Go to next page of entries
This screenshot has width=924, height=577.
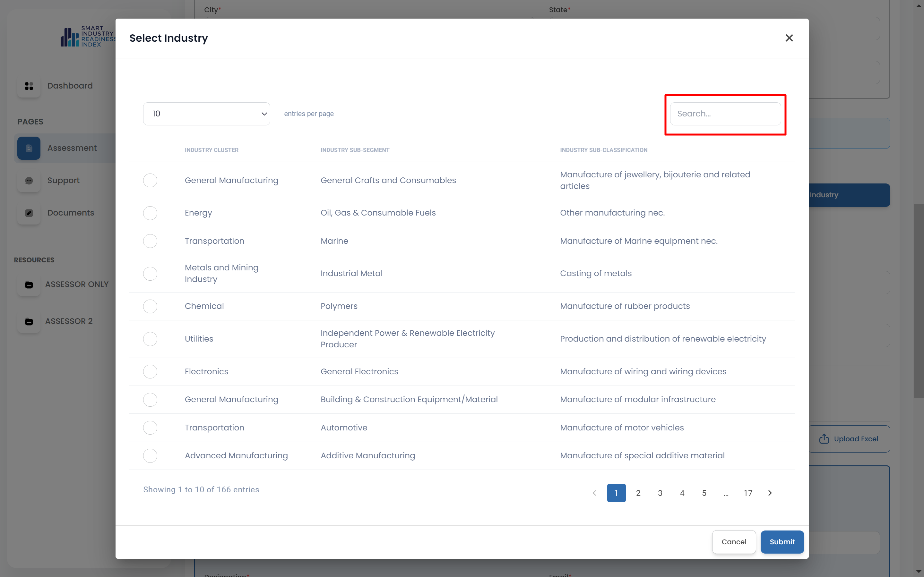(x=770, y=493)
